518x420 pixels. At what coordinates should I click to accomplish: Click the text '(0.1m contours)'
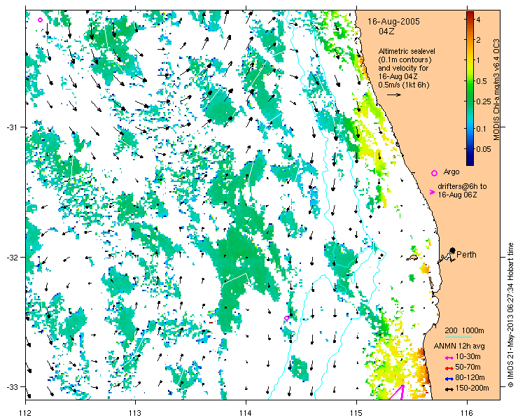405,60
